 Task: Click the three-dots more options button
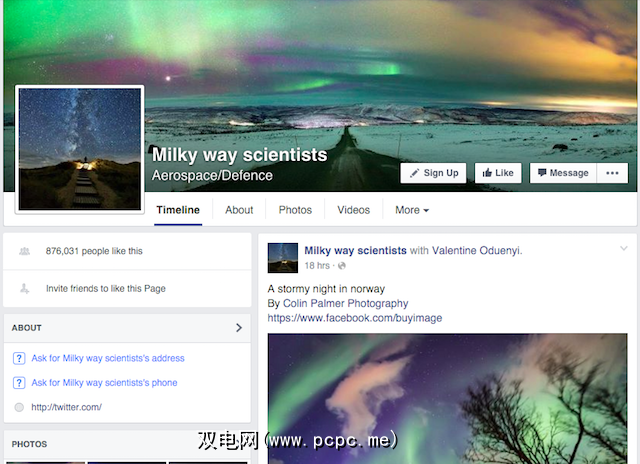point(612,173)
